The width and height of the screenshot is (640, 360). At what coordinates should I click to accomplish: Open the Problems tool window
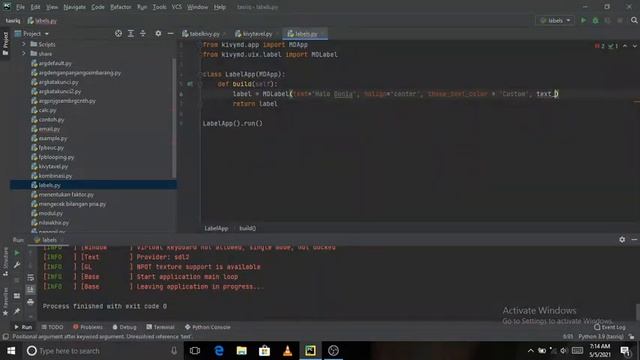(x=88, y=327)
